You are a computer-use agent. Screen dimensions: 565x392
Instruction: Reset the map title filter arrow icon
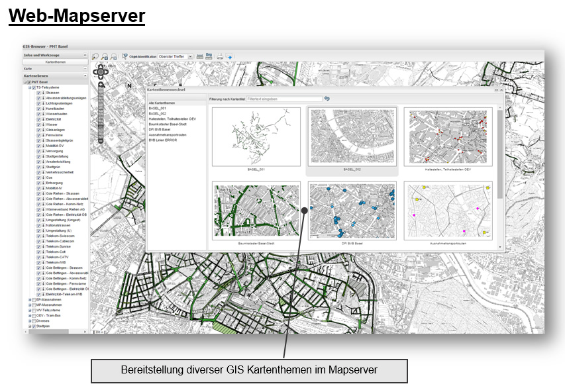point(327,99)
